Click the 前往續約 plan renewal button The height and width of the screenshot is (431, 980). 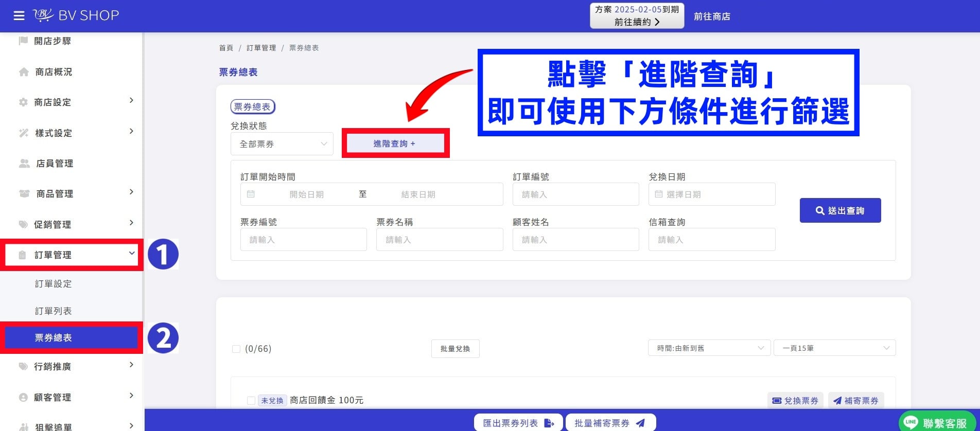coord(637,16)
